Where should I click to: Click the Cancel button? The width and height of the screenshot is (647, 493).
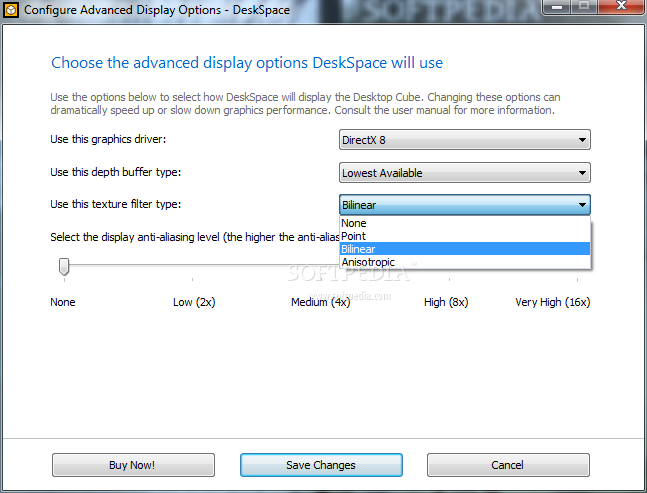click(x=508, y=465)
